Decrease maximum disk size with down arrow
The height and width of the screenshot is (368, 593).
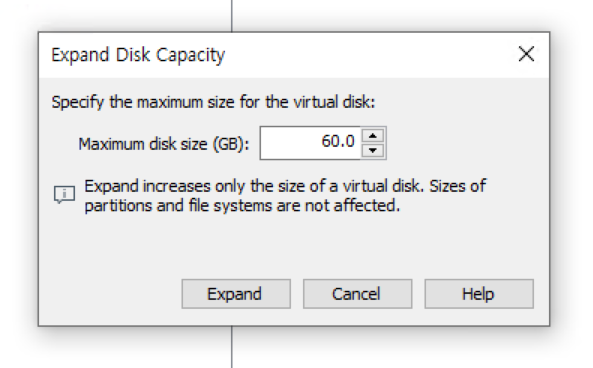pos(373,151)
